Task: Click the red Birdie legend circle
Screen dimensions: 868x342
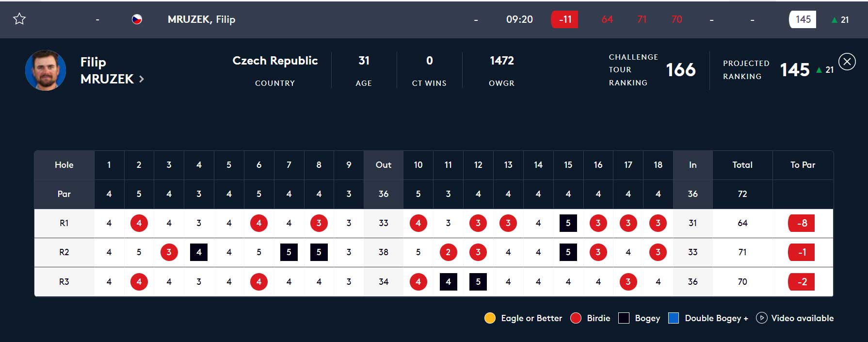Action: (x=576, y=318)
